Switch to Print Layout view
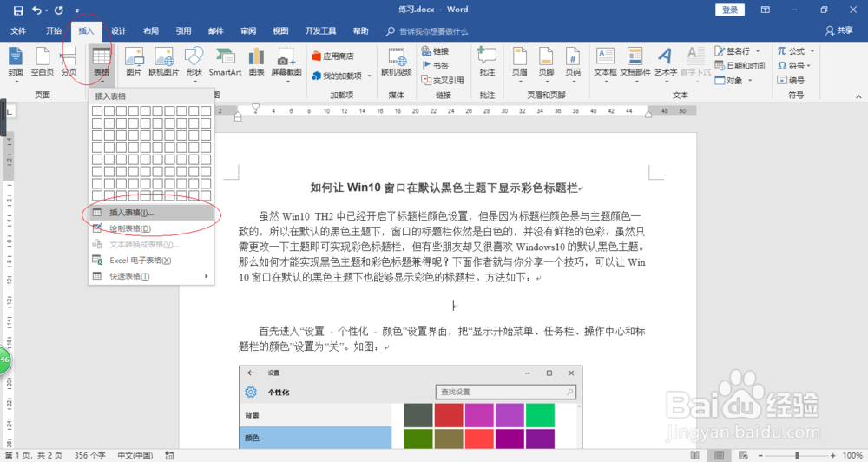 [719, 455]
